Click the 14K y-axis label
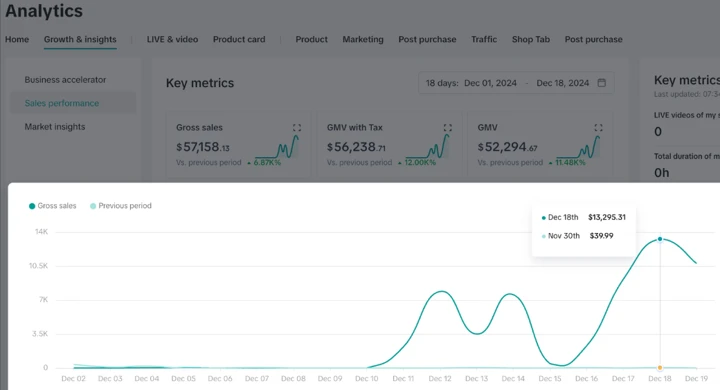 coord(41,232)
